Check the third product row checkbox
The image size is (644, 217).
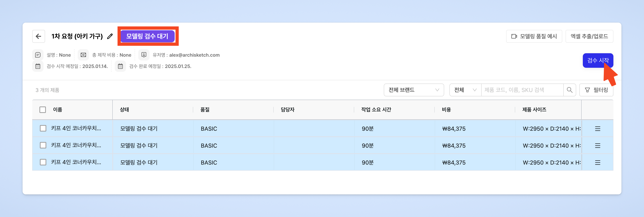tap(43, 162)
